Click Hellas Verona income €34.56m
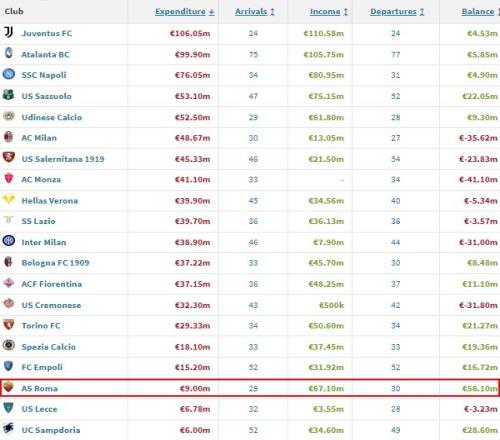This screenshot has height=440, width=500. click(326, 201)
